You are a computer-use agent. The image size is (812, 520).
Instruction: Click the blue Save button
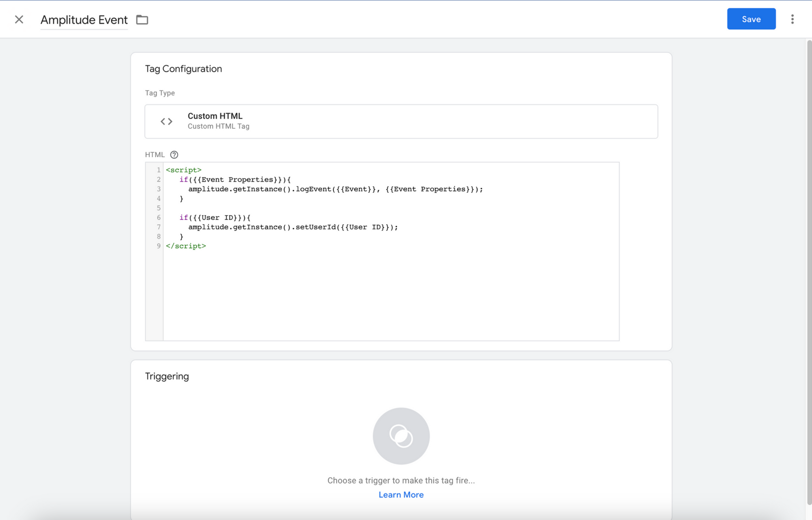(x=751, y=19)
